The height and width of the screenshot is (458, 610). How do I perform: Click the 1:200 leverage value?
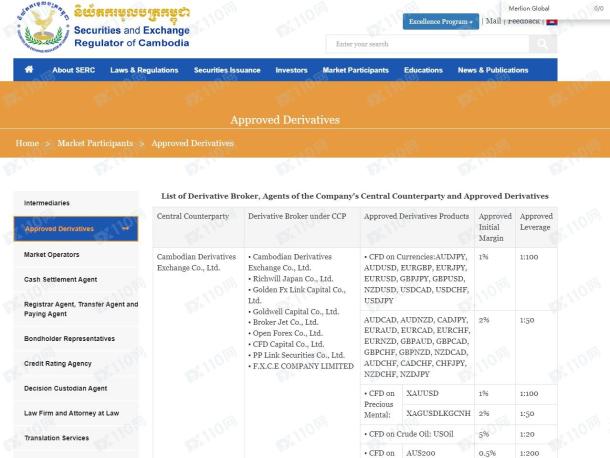[529, 453]
